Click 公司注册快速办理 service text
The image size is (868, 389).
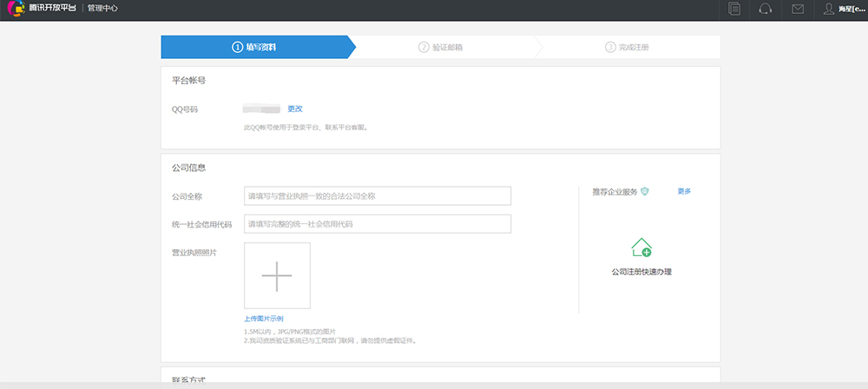click(x=641, y=272)
